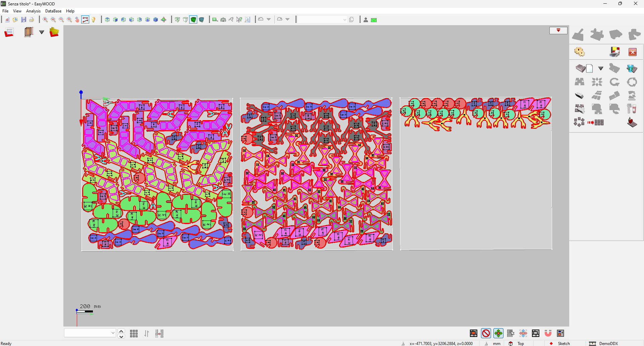The width and height of the screenshot is (644, 346).
Task: Click the open file toolbar icon
Action: (x=15, y=20)
